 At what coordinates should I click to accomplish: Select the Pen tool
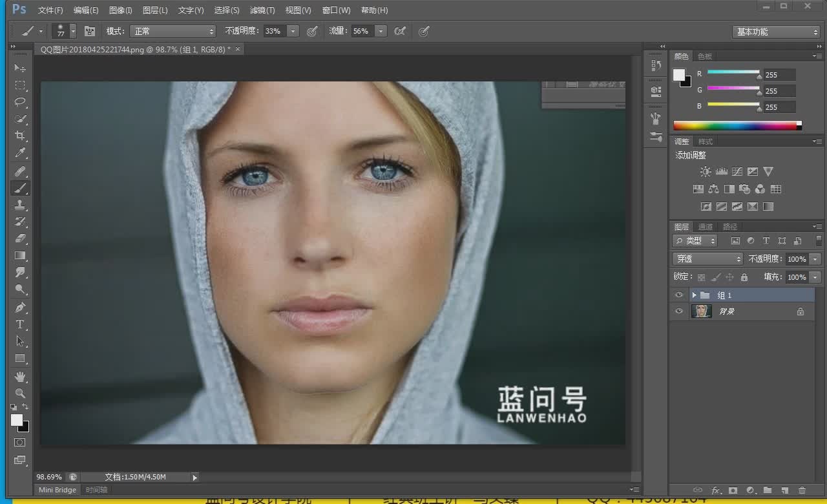click(20, 308)
